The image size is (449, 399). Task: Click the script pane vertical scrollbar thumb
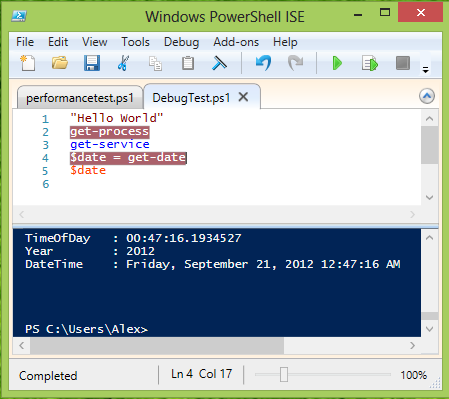tap(429, 145)
